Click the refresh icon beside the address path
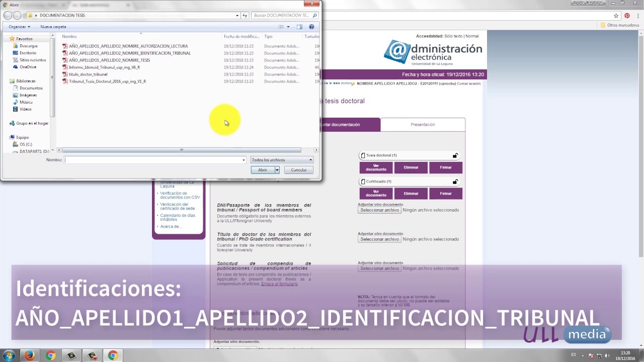The height and width of the screenshot is (362, 644). pyautogui.click(x=245, y=16)
